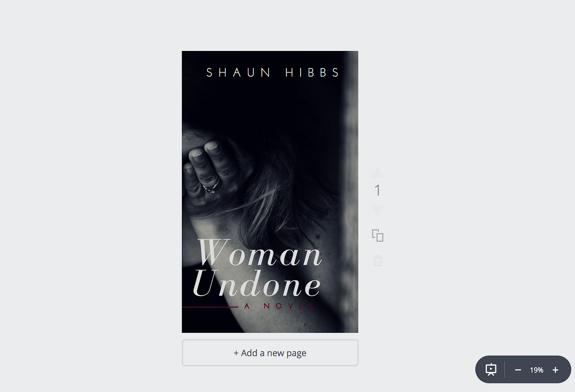Select the red horizontal line element

pos(210,307)
